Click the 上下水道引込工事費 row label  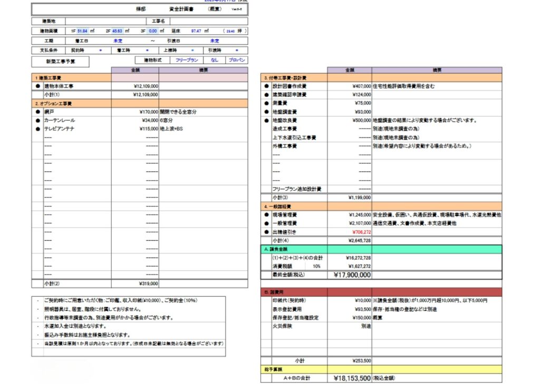click(294, 138)
